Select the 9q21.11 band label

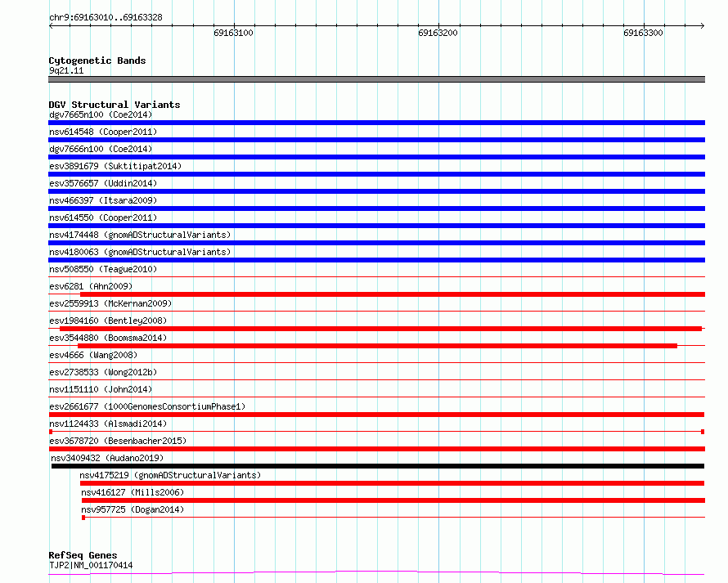click(66, 70)
